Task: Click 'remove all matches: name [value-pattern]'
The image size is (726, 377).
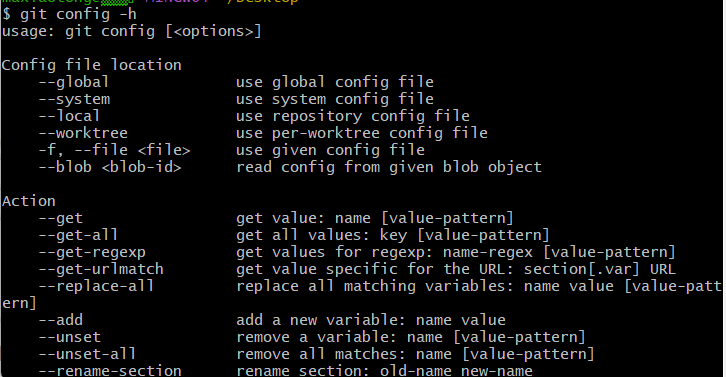Action: tap(415, 354)
